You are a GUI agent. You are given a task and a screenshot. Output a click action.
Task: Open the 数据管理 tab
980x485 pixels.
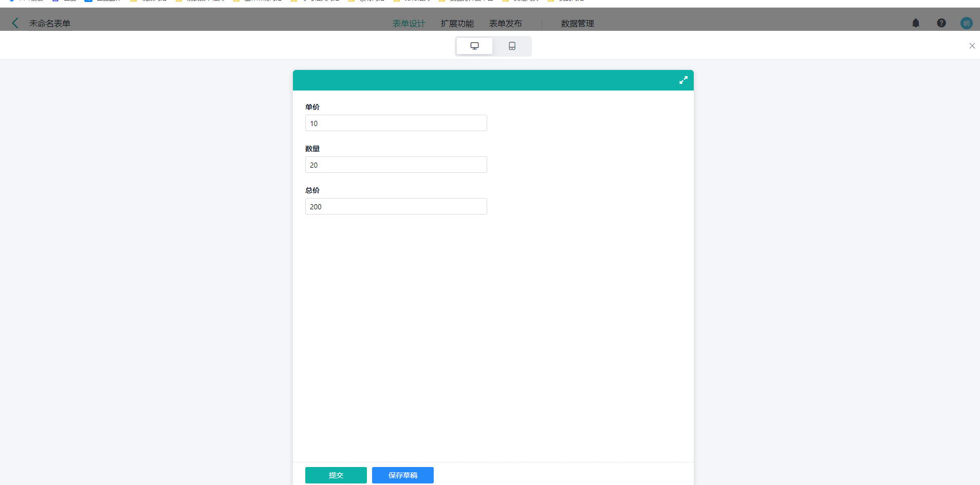[578, 24]
